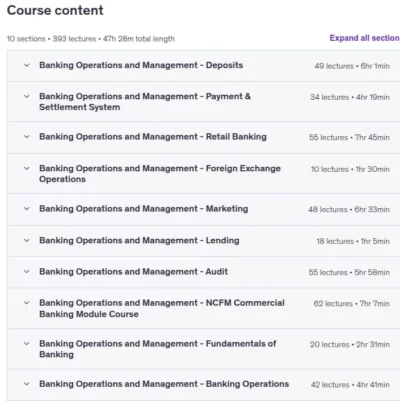Screen dimensions: 400x401
Task: Select the 62 lectures 7hr 7min label
Action: (352, 304)
